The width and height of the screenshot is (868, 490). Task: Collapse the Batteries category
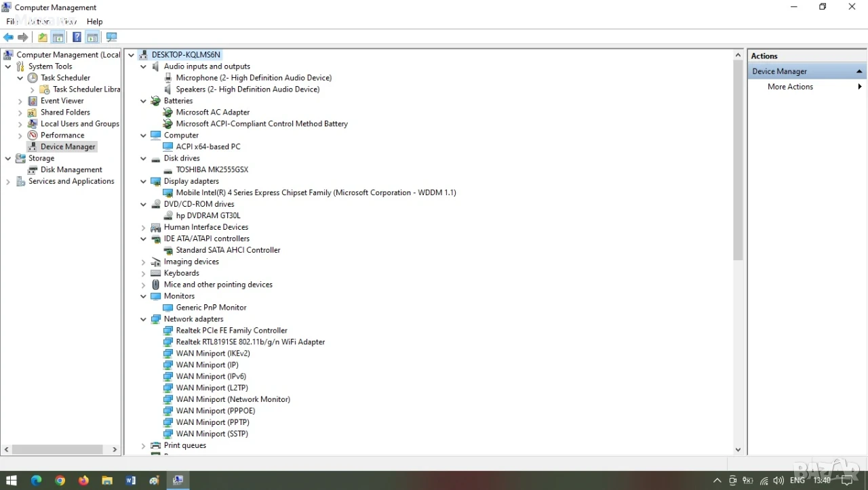tap(143, 101)
